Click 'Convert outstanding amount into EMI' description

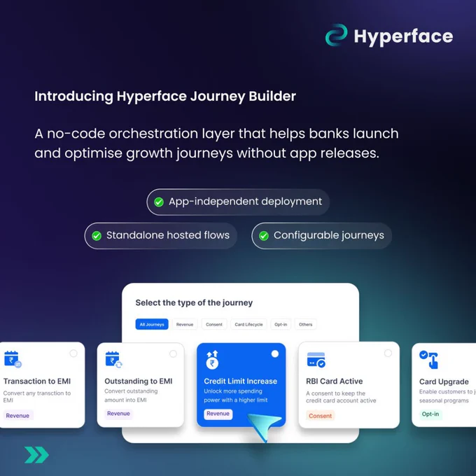pos(131,395)
